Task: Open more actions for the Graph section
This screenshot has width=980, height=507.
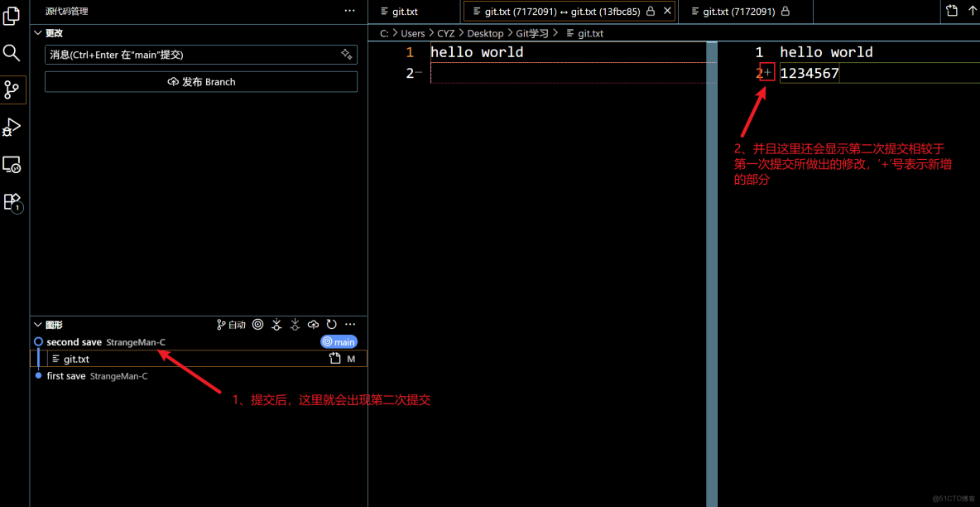Action: (x=349, y=324)
